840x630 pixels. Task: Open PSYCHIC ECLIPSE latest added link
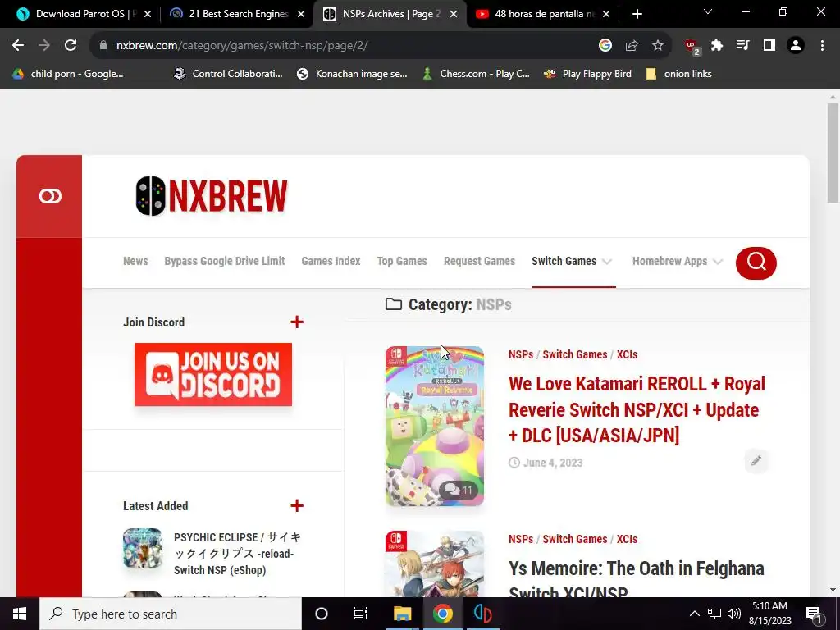(x=237, y=554)
